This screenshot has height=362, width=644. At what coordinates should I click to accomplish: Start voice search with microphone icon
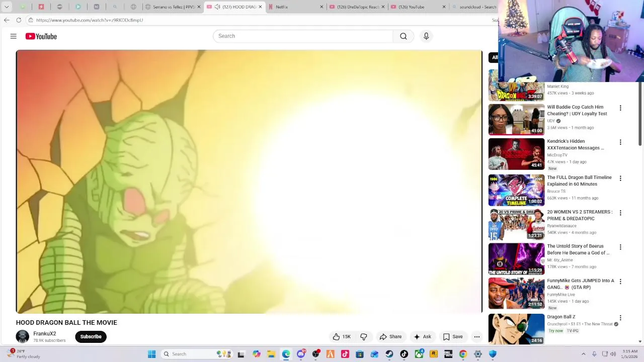pyautogui.click(x=426, y=36)
